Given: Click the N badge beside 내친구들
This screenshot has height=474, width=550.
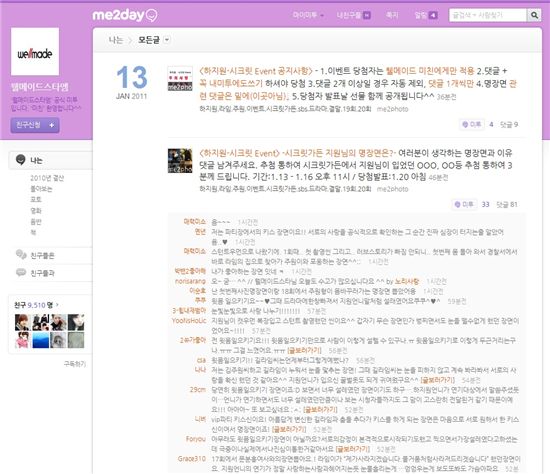Looking at the screenshot, I should click(367, 15).
